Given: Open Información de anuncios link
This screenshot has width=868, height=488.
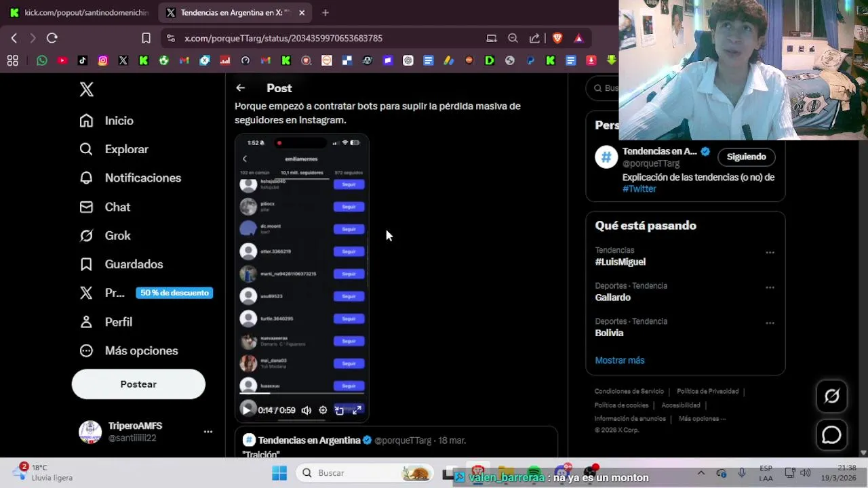Looking at the screenshot, I should point(630,419).
